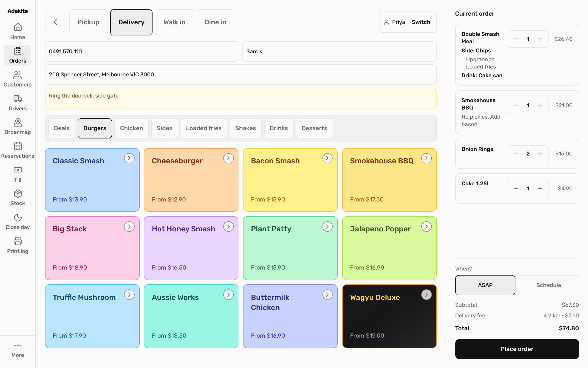The image size is (588, 368).
Task: Increase Double Smash Meal quantity
Action: 540,39
